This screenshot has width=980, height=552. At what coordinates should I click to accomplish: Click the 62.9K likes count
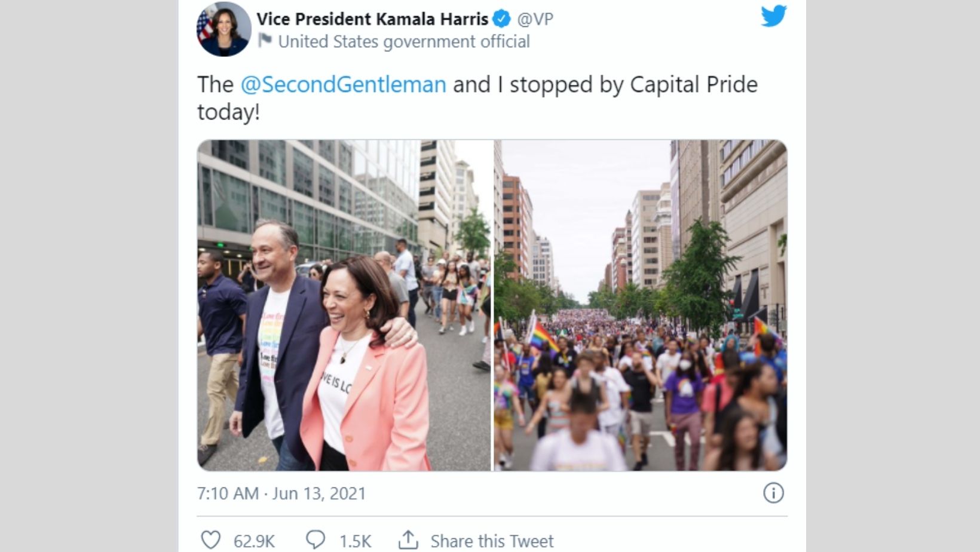point(254,541)
